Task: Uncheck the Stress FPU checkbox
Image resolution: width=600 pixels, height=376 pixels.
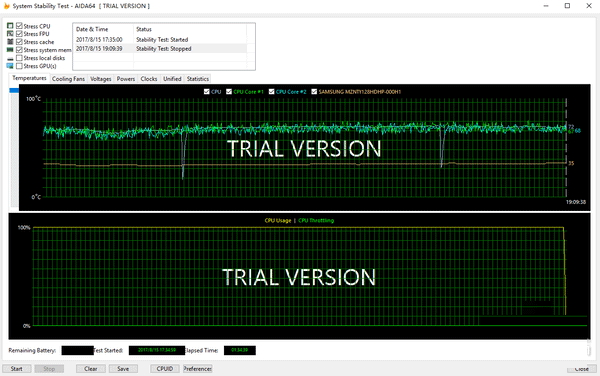Action: click(x=19, y=34)
